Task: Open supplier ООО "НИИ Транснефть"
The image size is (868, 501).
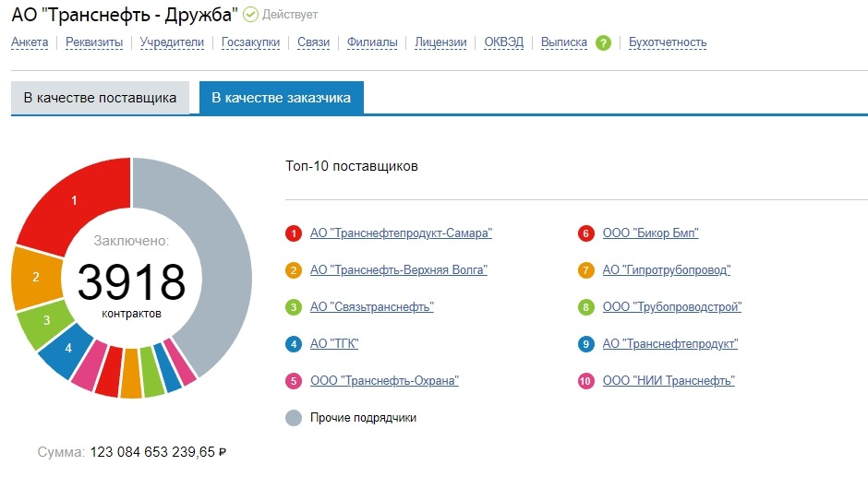Action: point(669,380)
